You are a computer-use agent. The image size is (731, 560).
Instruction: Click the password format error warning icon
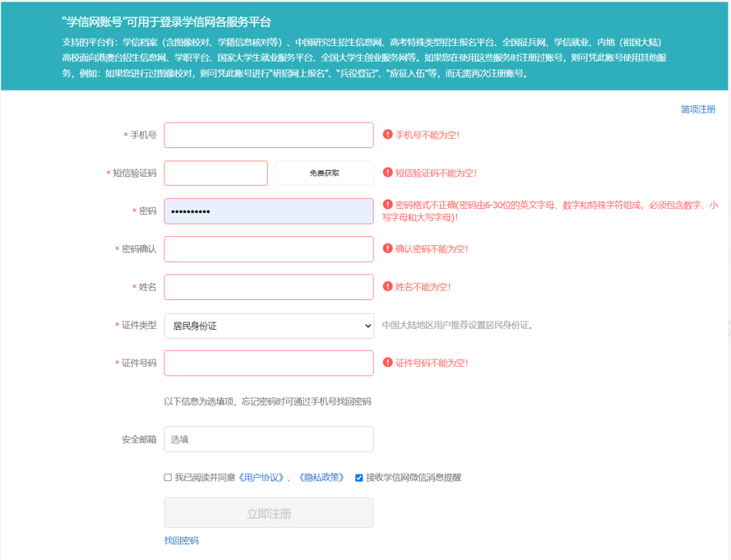point(387,205)
